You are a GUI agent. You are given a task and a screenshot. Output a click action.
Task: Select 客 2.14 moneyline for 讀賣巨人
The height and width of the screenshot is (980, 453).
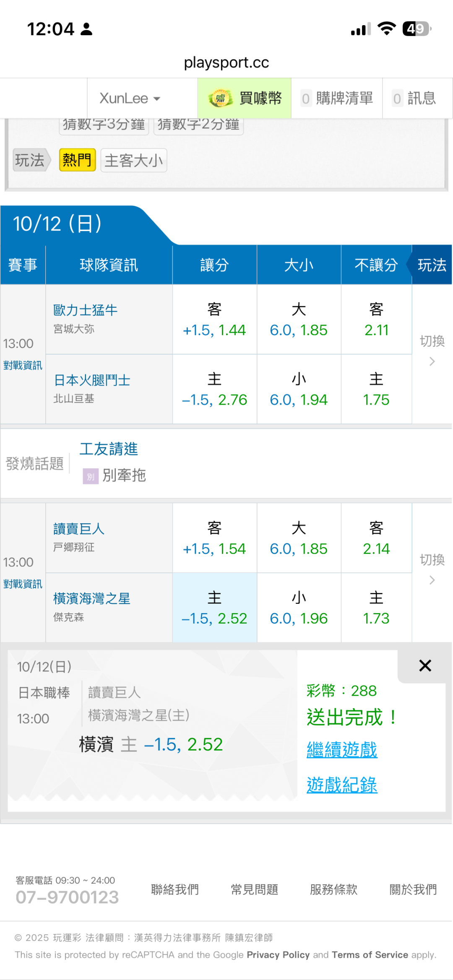pyautogui.click(x=376, y=538)
